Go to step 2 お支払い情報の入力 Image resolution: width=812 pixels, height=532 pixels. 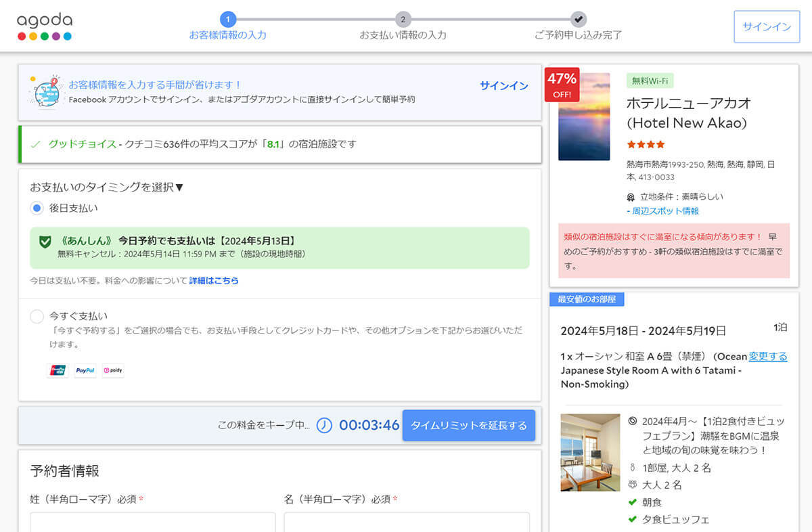(403, 27)
